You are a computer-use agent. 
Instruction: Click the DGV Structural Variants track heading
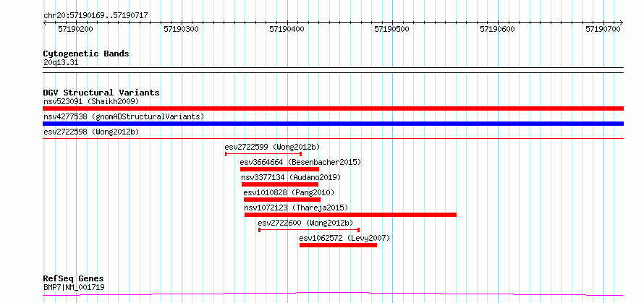click(101, 93)
